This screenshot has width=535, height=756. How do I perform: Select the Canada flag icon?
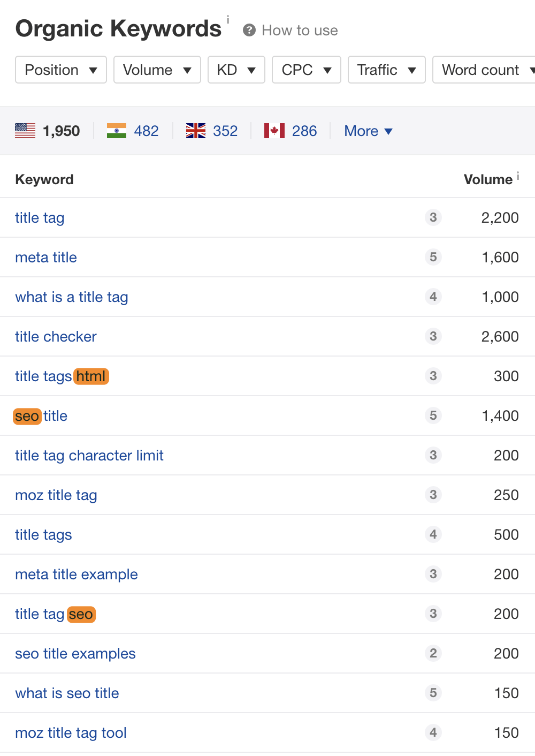(x=274, y=130)
